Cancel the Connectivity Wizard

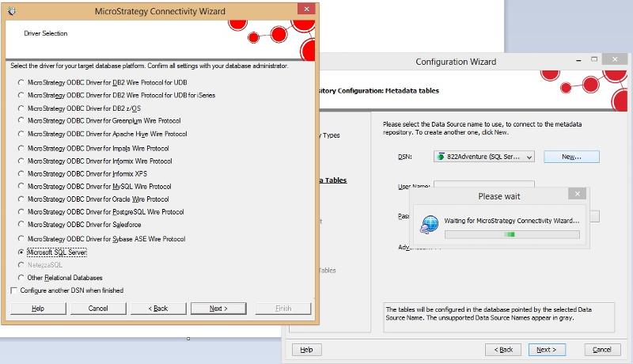[x=98, y=309]
